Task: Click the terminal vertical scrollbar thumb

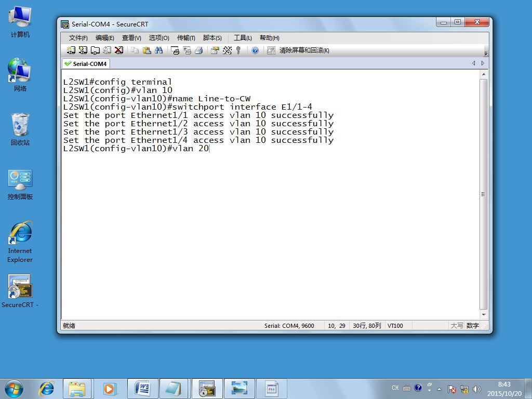Action: (484, 194)
